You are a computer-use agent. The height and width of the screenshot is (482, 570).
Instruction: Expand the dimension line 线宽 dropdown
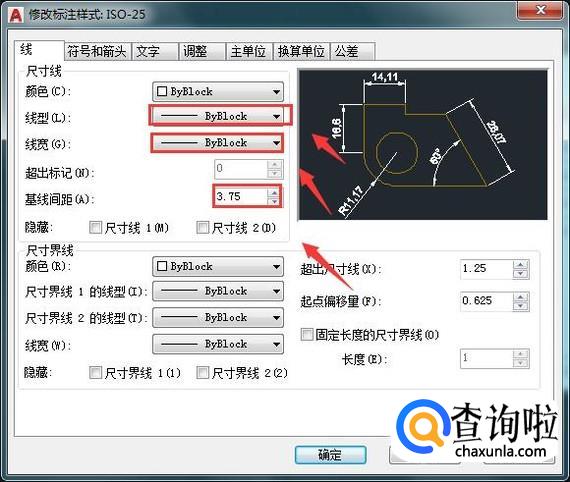pyautogui.click(x=217, y=142)
